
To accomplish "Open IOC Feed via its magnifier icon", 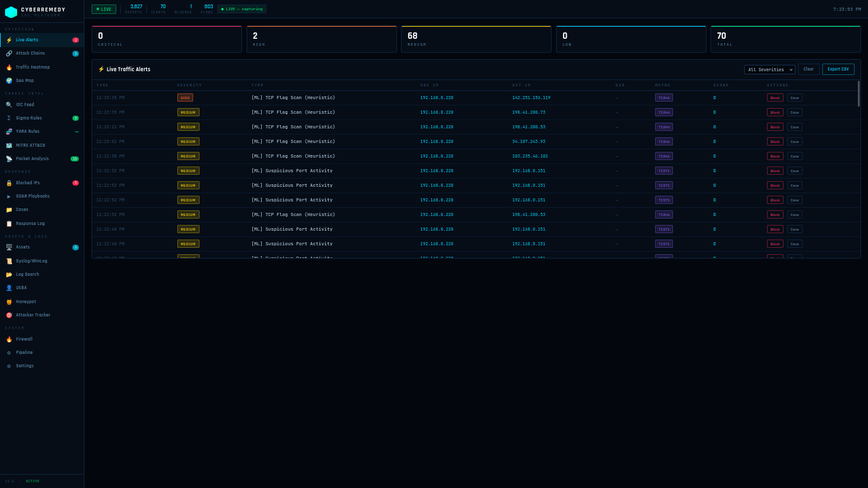I will [9, 105].
